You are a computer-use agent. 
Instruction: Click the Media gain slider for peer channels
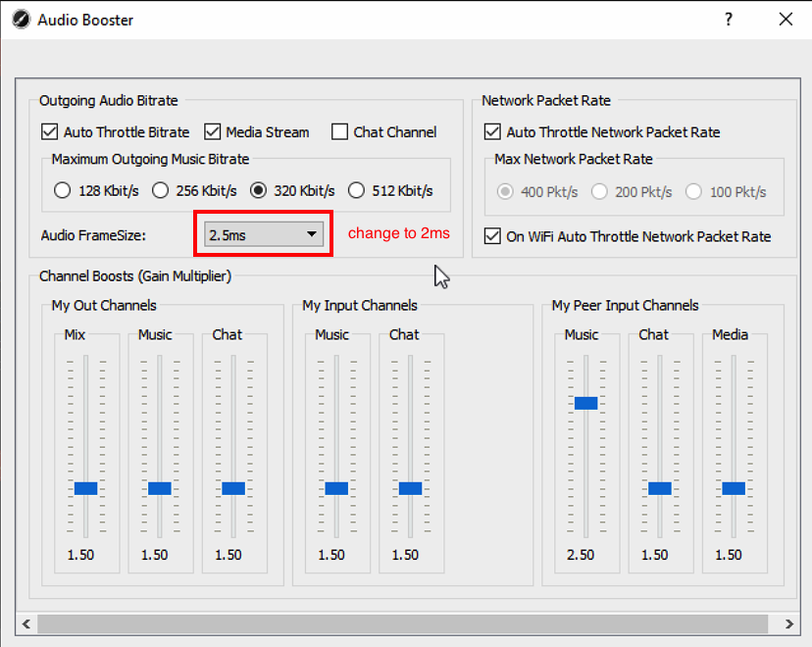coord(733,487)
